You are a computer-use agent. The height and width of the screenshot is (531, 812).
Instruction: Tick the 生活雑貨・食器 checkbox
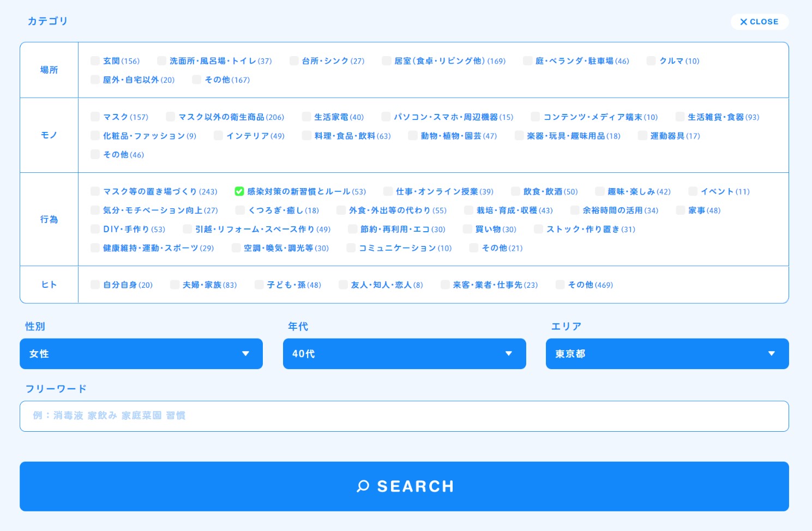pos(680,117)
